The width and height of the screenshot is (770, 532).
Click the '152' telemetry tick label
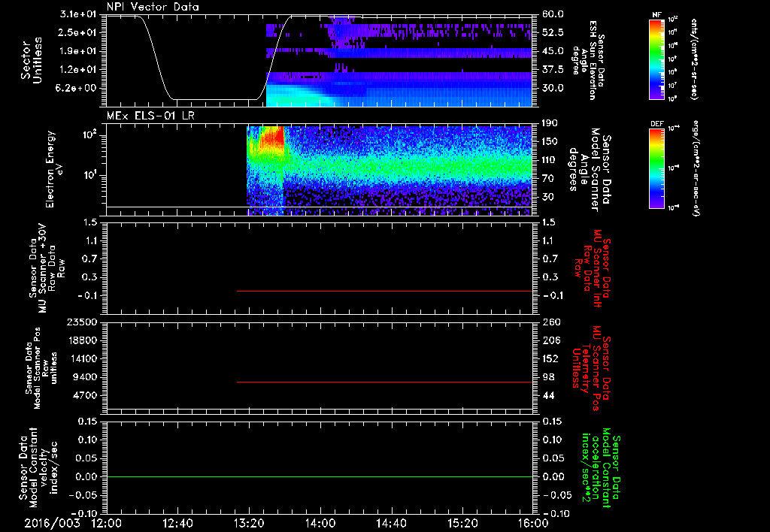coord(550,358)
